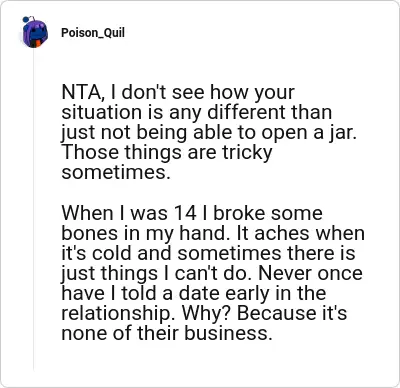Click the words 'Never once' in the comment
The height and width of the screenshot is (388, 400).
click(310, 273)
